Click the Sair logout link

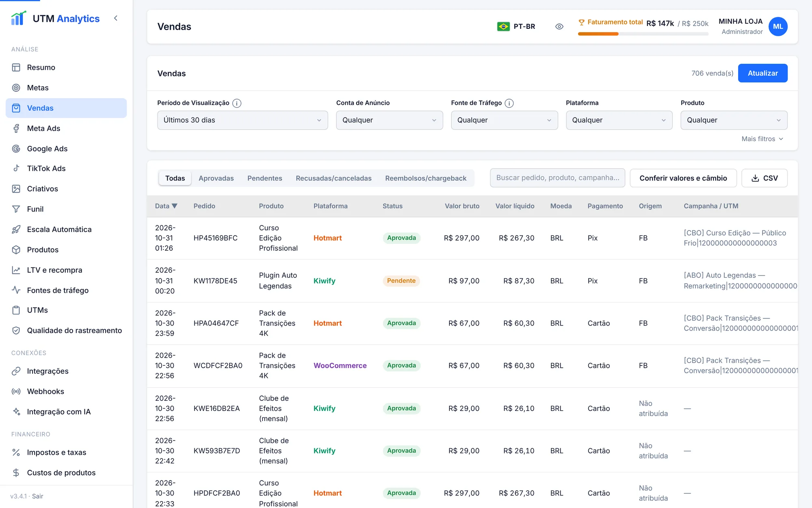click(38, 496)
